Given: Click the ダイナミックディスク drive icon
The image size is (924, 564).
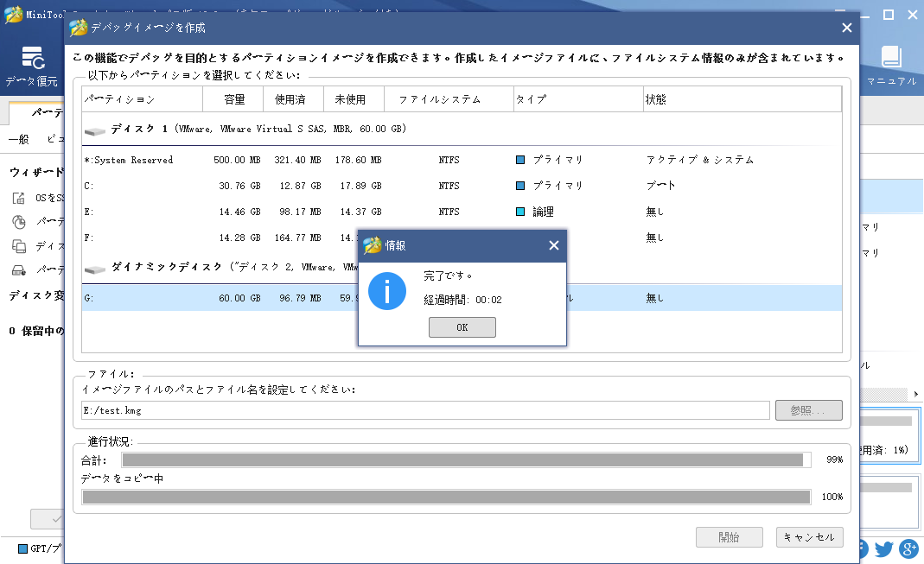Looking at the screenshot, I should click(x=95, y=269).
